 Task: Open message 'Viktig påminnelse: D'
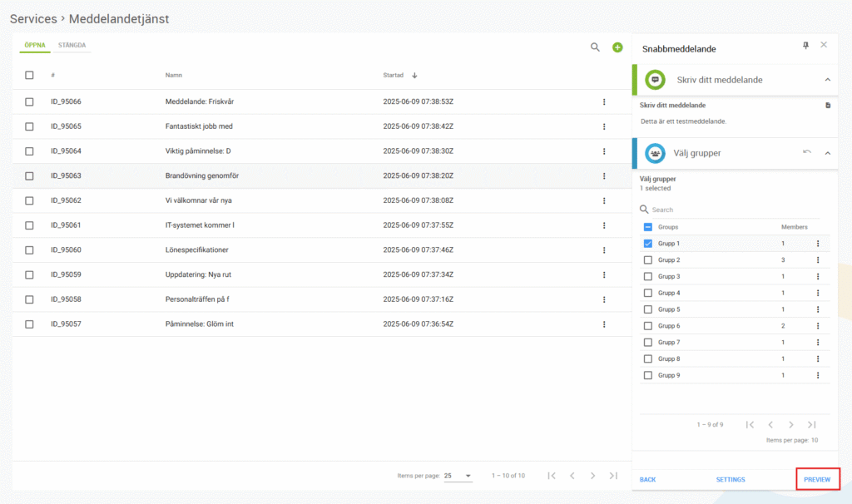(198, 151)
